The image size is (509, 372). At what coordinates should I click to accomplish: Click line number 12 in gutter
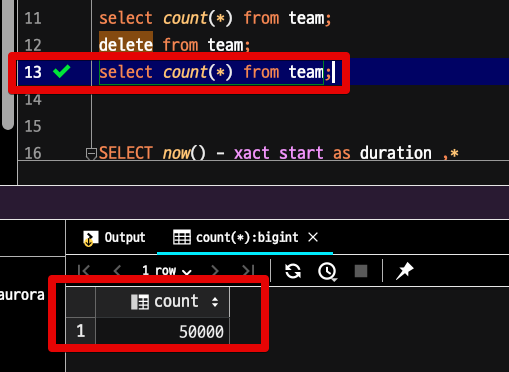33,45
